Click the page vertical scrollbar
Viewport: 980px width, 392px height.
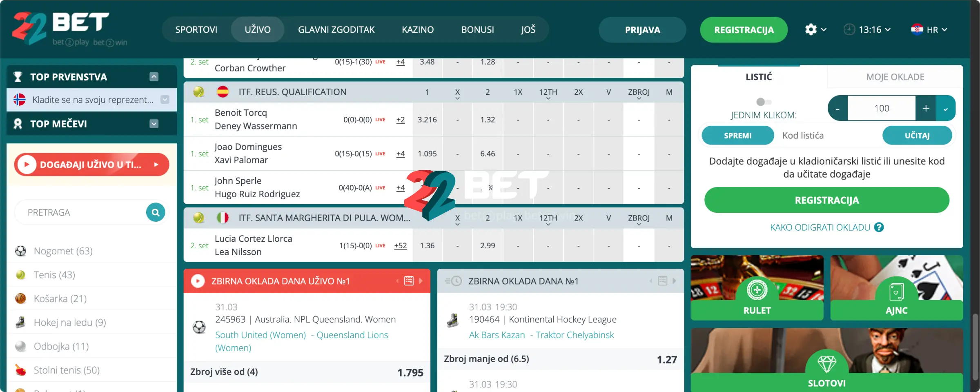(x=975, y=347)
